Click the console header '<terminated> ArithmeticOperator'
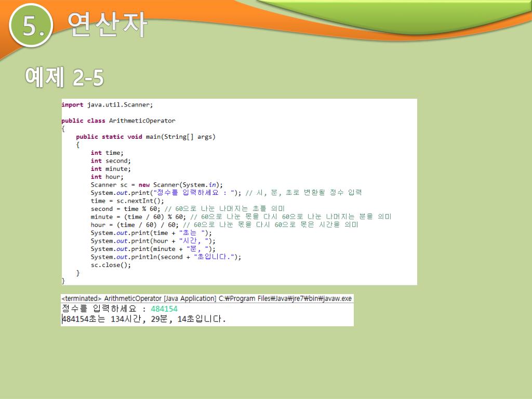 pos(111,299)
